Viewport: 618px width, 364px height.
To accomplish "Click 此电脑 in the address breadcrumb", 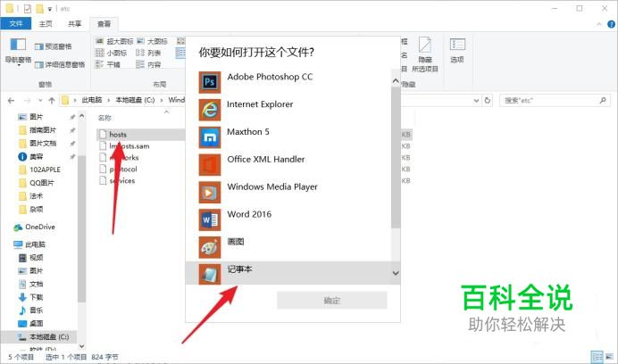I will pos(92,100).
